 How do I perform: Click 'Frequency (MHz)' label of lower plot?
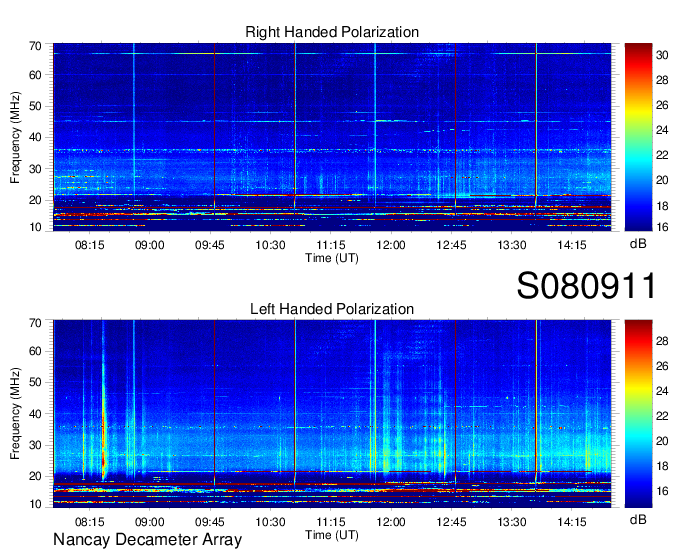tap(15, 414)
